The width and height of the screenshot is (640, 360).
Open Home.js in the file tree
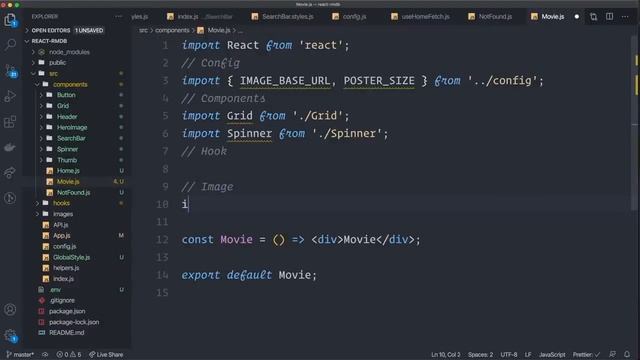coord(68,171)
